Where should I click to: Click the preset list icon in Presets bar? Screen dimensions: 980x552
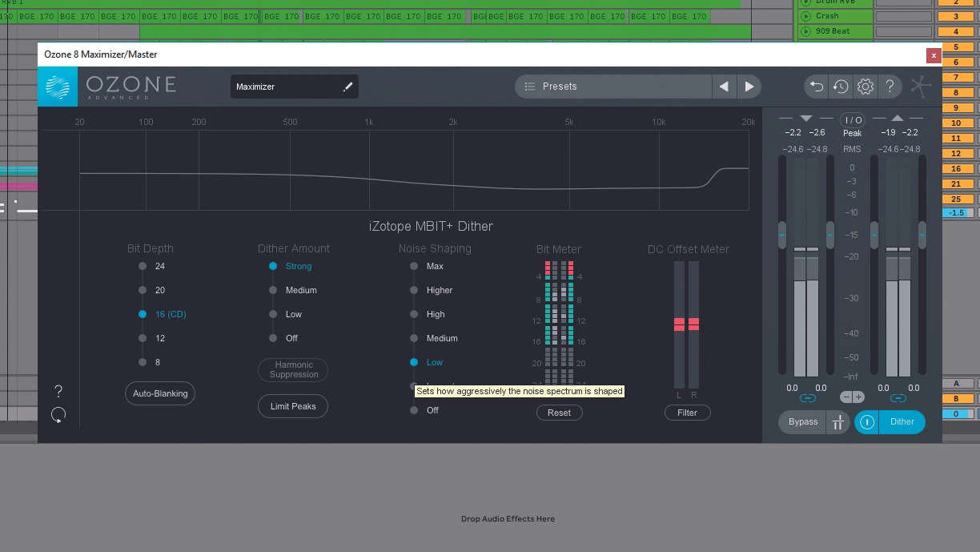pos(529,87)
